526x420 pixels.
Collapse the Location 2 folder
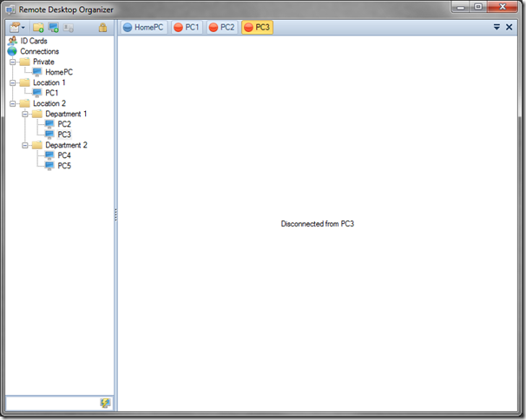click(x=13, y=103)
